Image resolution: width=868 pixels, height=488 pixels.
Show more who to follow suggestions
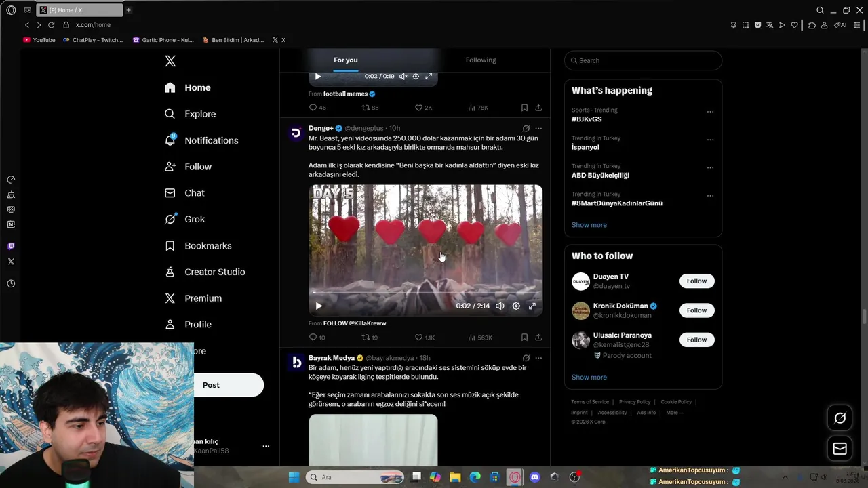[x=589, y=378]
